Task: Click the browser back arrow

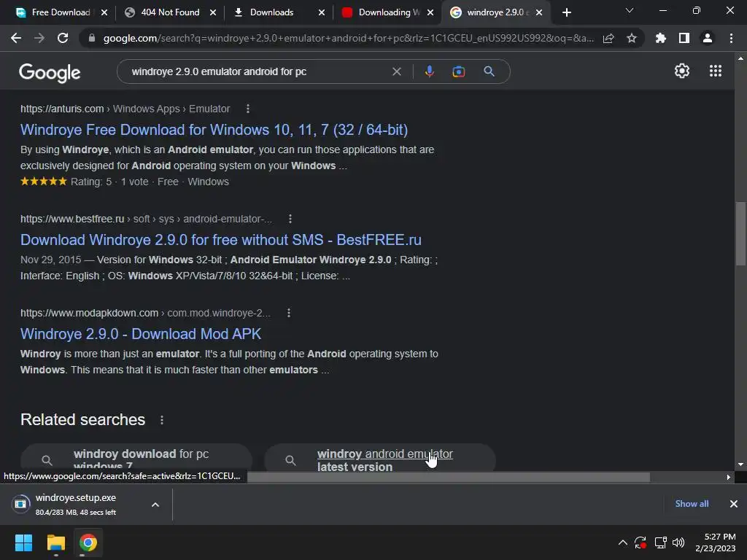Action: 16,38
